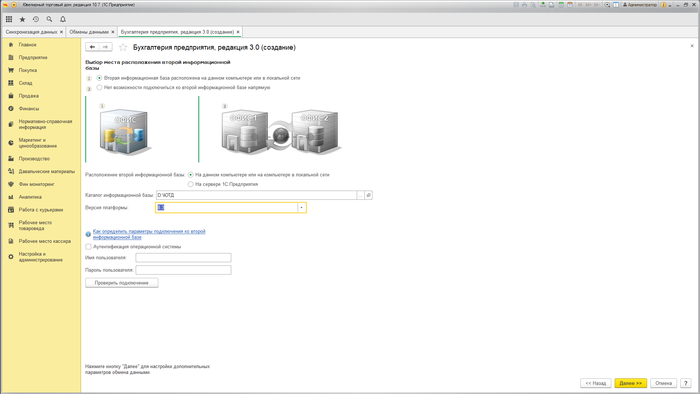This screenshot has height=394, width=700.
Task: Open the sections menu grid icon
Action: 9,19
